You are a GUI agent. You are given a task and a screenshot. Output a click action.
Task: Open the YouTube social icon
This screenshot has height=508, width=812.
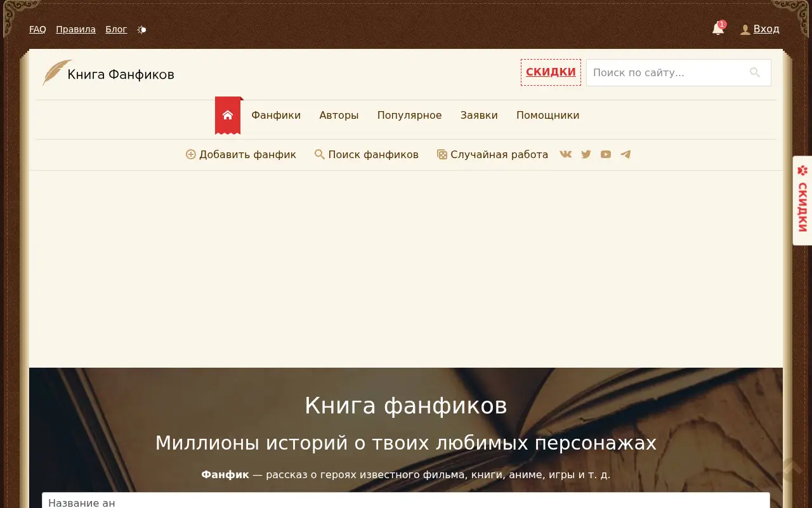606,154
